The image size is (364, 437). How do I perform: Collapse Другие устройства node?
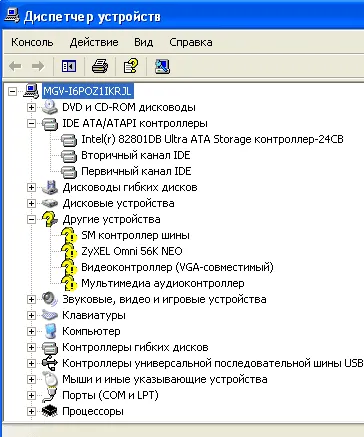[31, 219]
